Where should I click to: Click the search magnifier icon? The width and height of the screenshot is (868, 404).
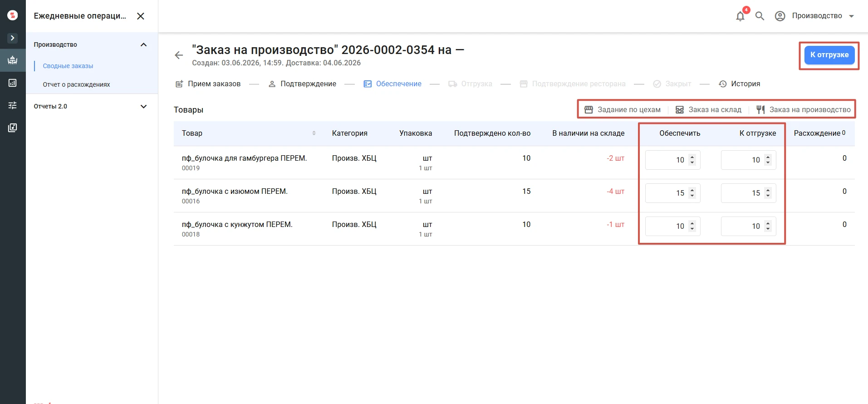point(760,16)
